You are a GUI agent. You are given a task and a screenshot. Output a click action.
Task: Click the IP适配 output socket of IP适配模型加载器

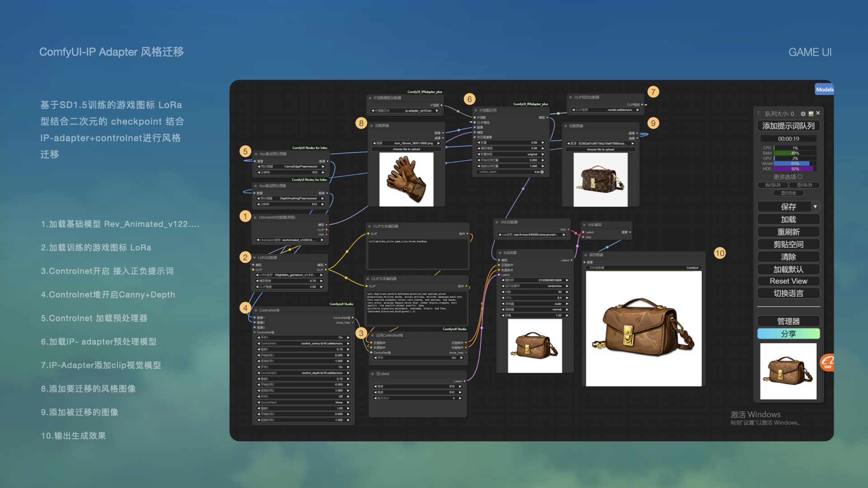pos(441,105)
